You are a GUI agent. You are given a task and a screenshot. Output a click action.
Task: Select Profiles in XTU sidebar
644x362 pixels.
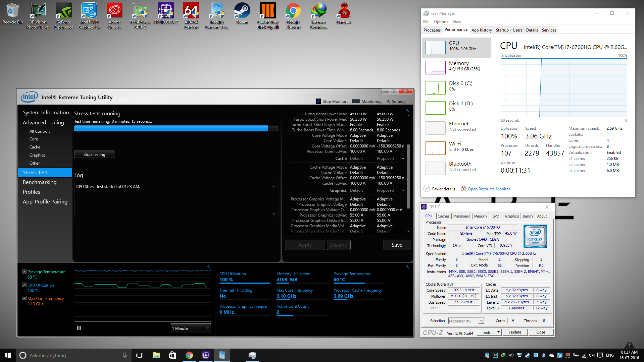tap(32, 192)
